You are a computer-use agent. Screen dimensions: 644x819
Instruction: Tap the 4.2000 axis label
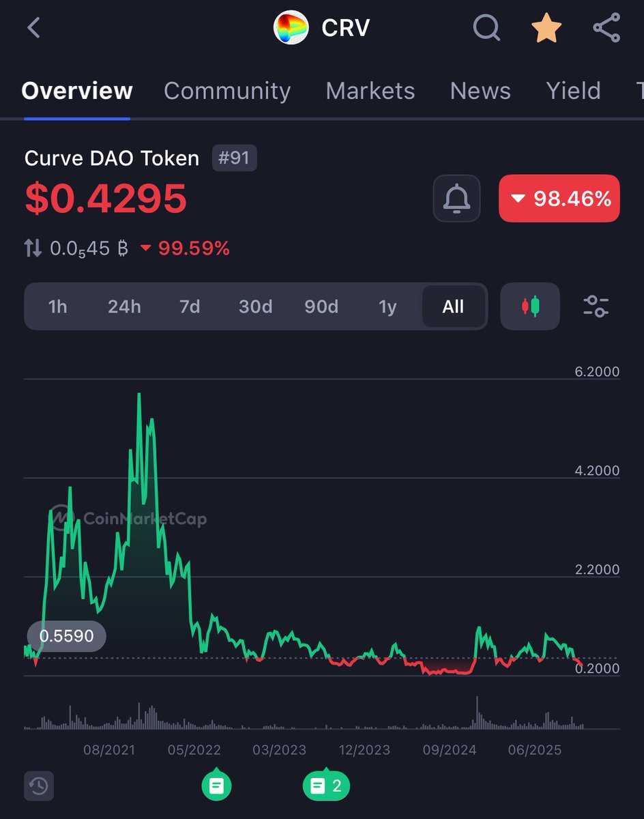(597, 470)
